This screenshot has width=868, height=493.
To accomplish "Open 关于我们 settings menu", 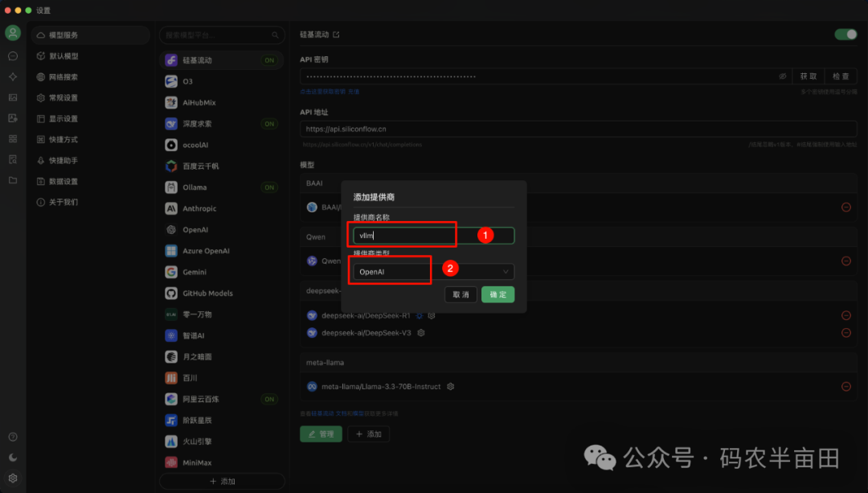I will pyautogui.click(x=90, y=202).
